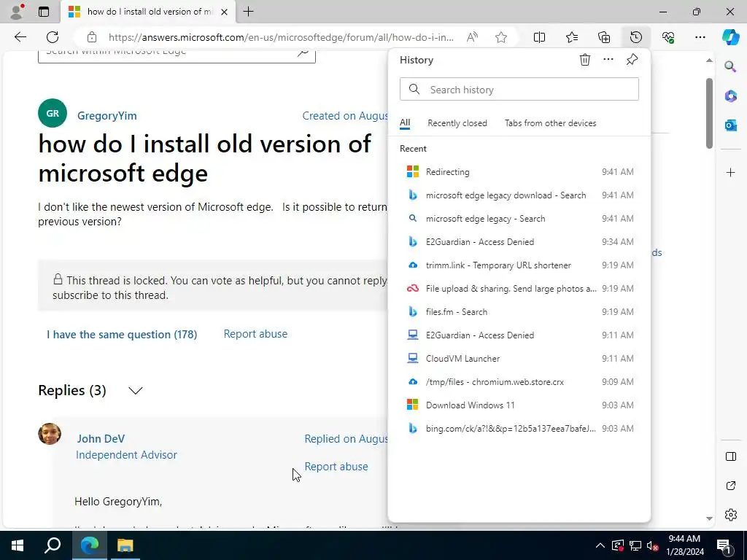Viewport: 747px width, 560px height.
Task: Click the browser address bar URL
Action: (281, 37)
